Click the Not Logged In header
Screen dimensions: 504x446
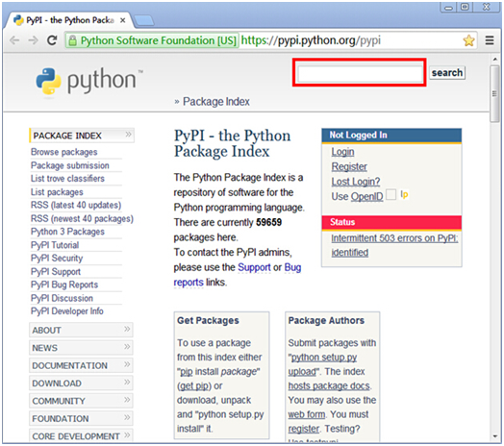391,135
